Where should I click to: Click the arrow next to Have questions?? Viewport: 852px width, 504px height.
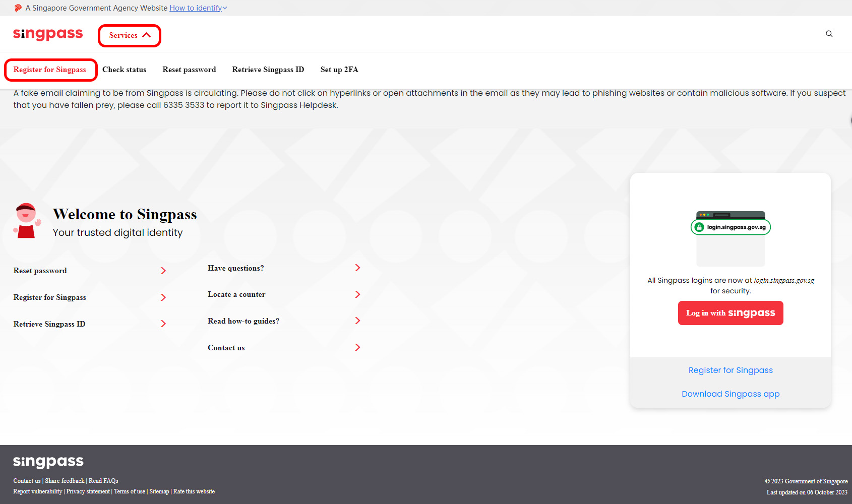pyautogui.click(x=357, y=268)
